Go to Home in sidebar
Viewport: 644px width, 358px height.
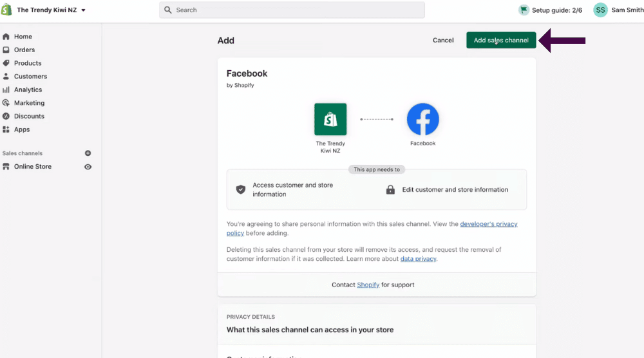pos(23,37)
